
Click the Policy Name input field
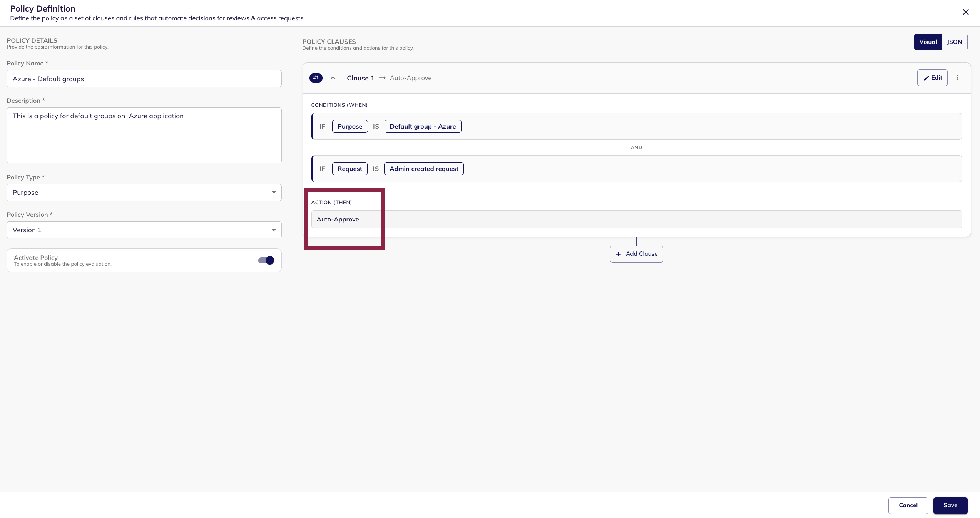pos(144,79)
